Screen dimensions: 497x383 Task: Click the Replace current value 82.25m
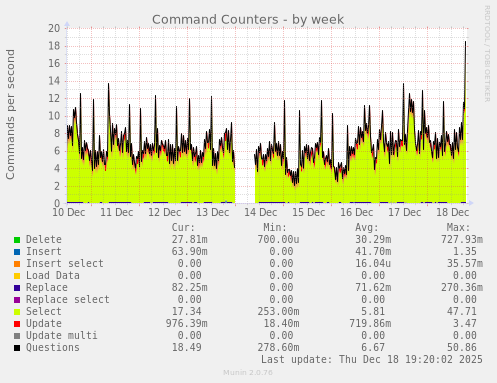pyautogui.click(x=190, y=288)
